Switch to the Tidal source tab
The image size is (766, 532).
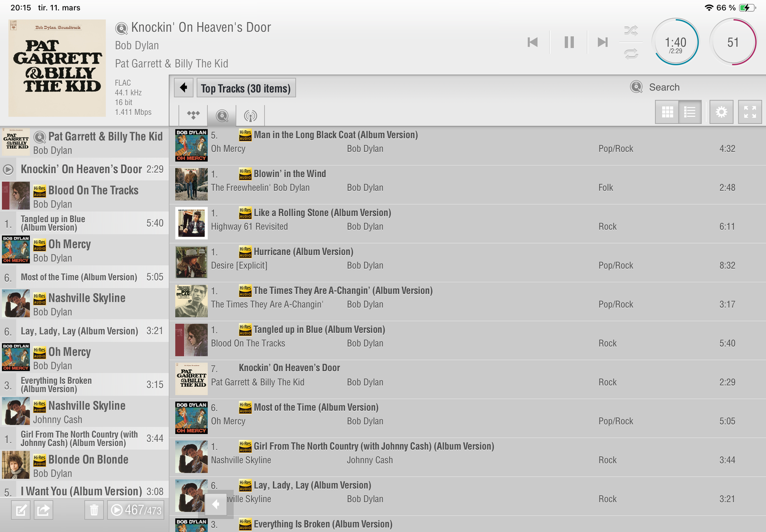193,115
